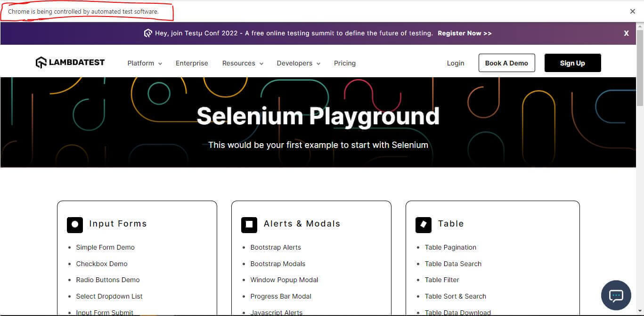Open the live chat widget bubble

(x=616, y=295)
